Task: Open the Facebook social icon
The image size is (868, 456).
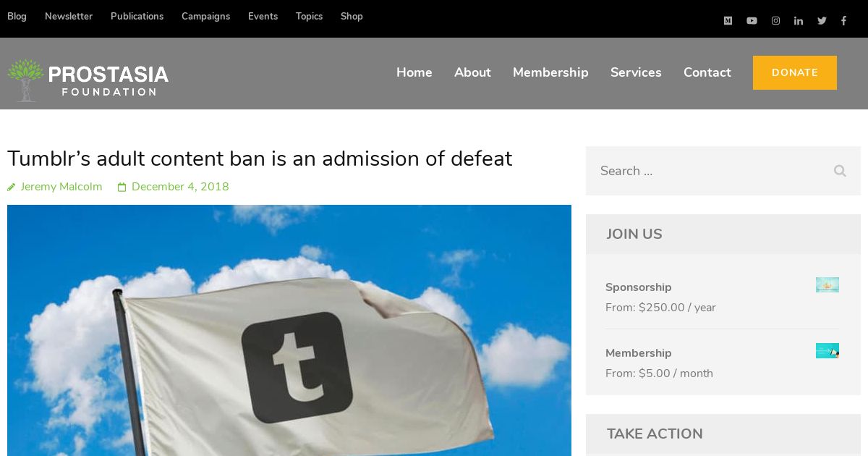Action: (843, 21)
